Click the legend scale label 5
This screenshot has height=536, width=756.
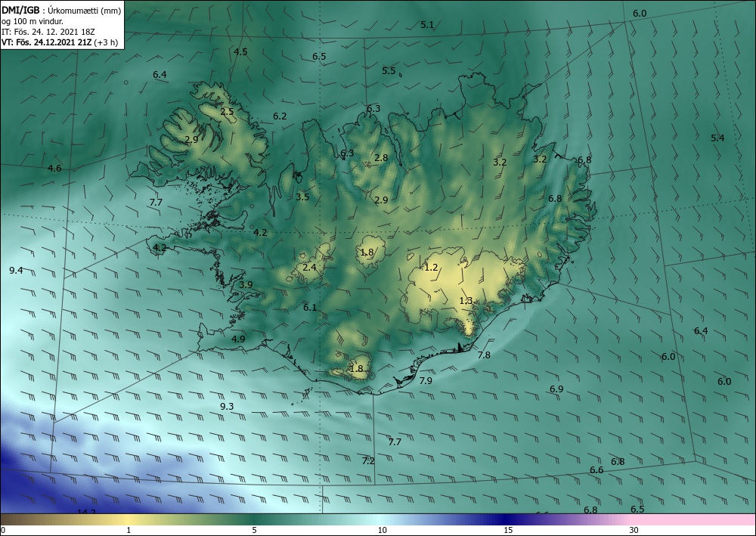tap(254, 531)
